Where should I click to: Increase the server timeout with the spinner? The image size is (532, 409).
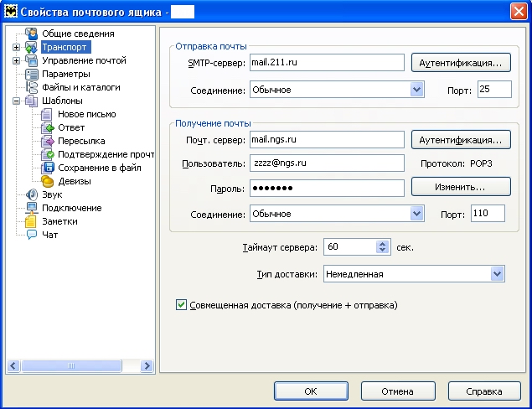tap(383, 244)
